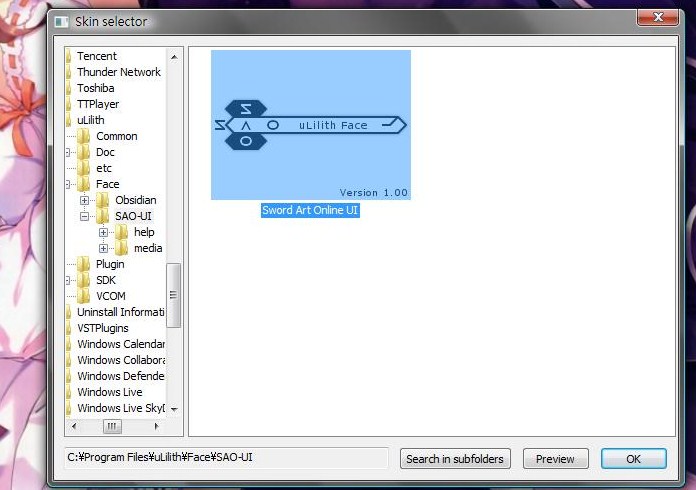This screenshot has height=490, width=696.
Task: Expand the Obsidian folder node
Action: (x=84, y=200)
